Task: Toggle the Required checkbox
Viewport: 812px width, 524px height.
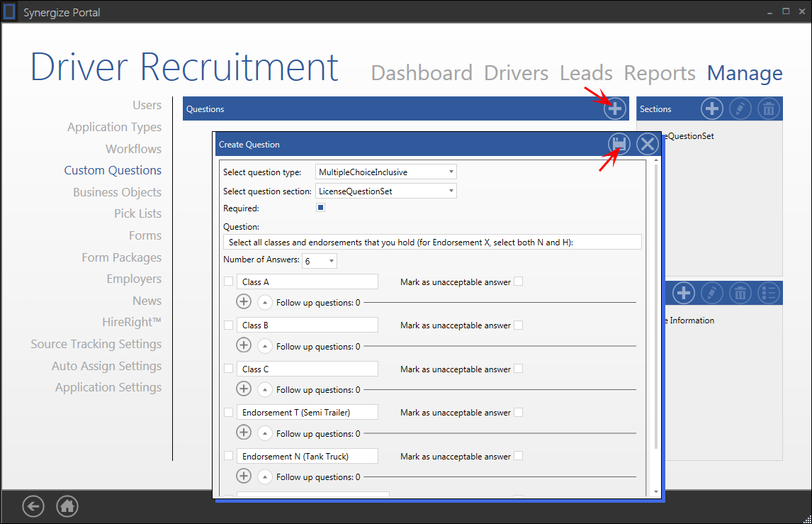Action: pyautogui.click(x=320, y=208)
